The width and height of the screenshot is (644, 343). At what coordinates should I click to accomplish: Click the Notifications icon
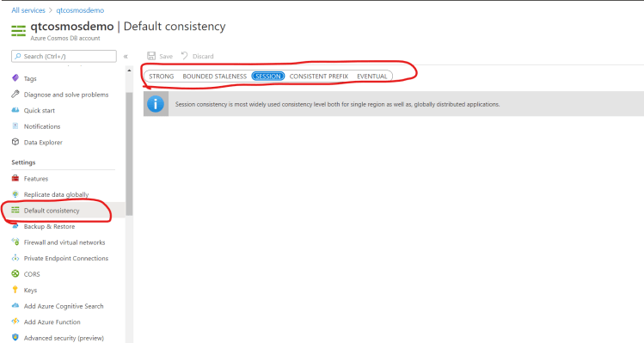pos(15,126)
